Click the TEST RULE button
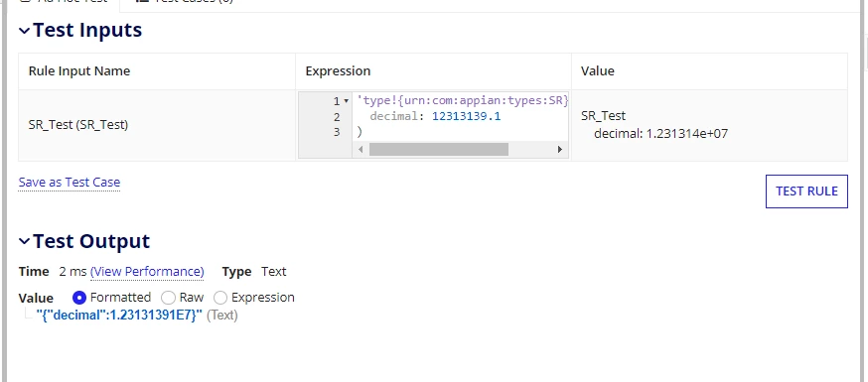 click(x=806, y=191)
